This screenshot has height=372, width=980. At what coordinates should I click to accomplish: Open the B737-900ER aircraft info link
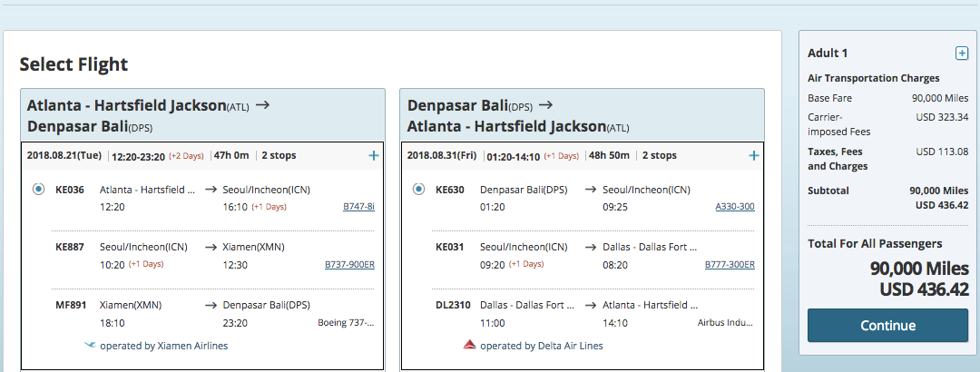pos(350,264)
